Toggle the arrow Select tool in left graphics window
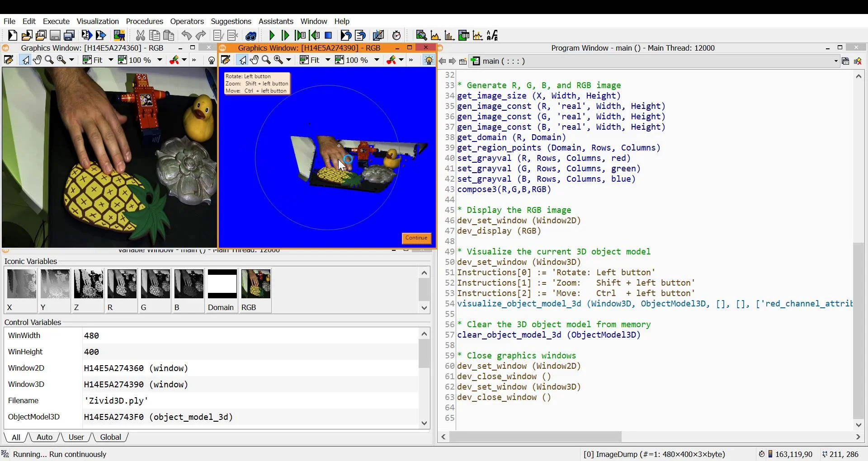 [x=25, y=60]
